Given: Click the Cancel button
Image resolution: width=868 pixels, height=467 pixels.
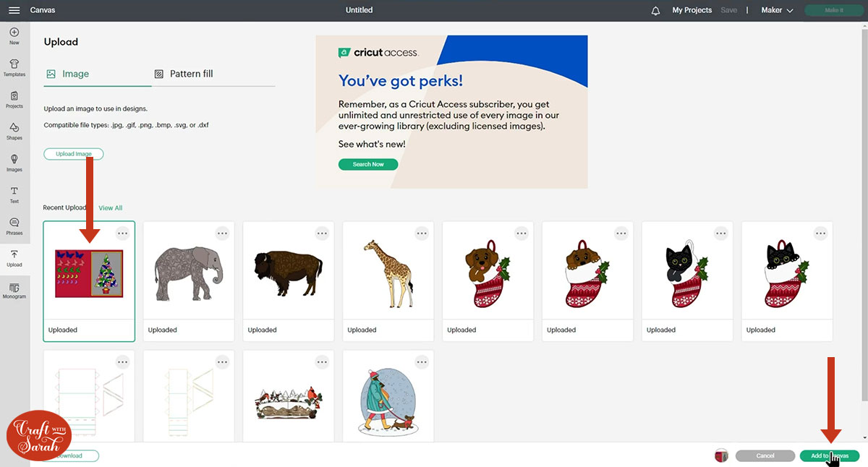Looking at the screenshot, I should click(765, 456).
